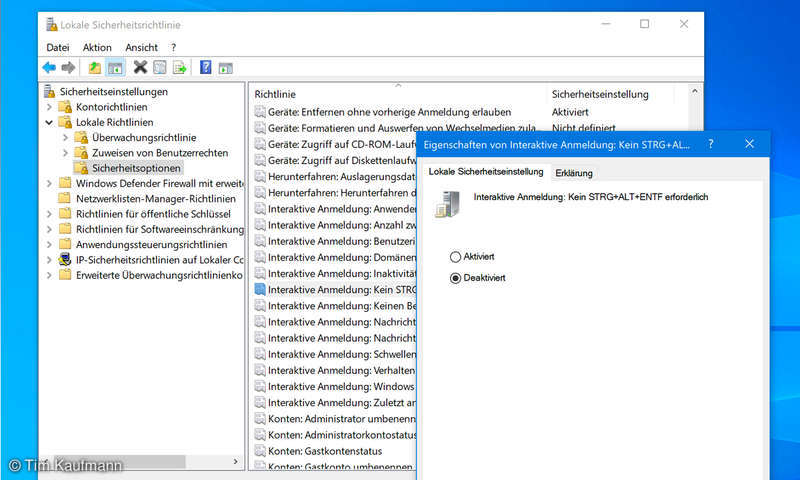
Task: Select the Aktiviert radio button
Action: click(457, 257)
